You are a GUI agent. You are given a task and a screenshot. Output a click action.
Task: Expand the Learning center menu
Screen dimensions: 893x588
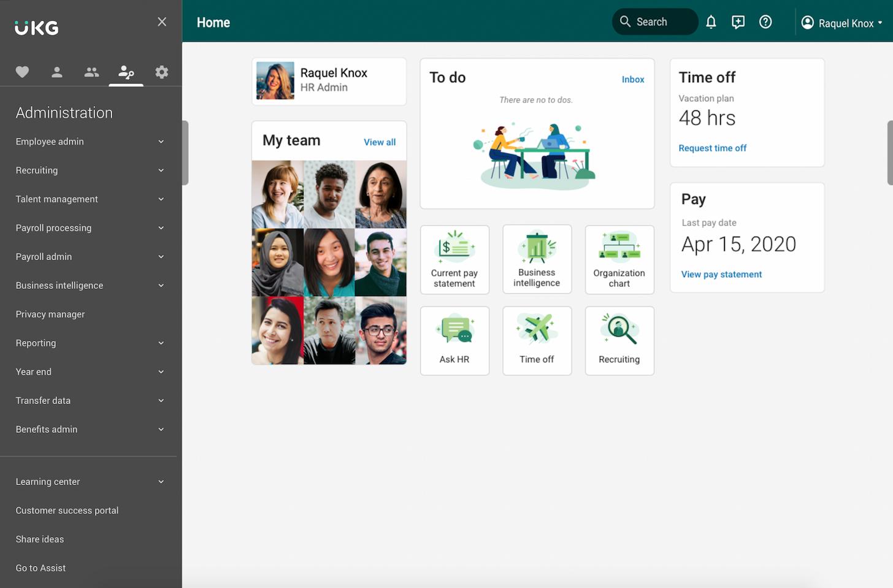pyautogui.click(x=89, y=481)
